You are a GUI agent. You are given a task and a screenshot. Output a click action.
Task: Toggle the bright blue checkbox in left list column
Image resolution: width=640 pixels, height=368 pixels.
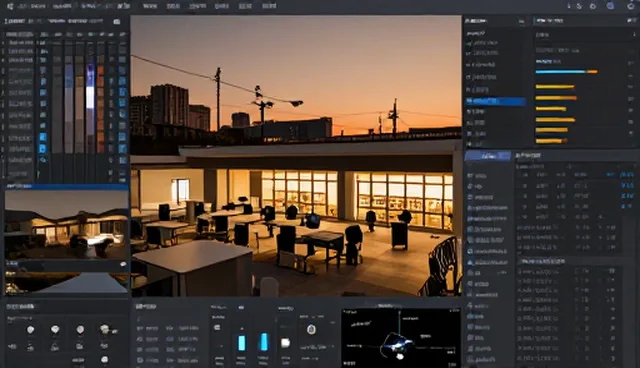click(42, 137)
